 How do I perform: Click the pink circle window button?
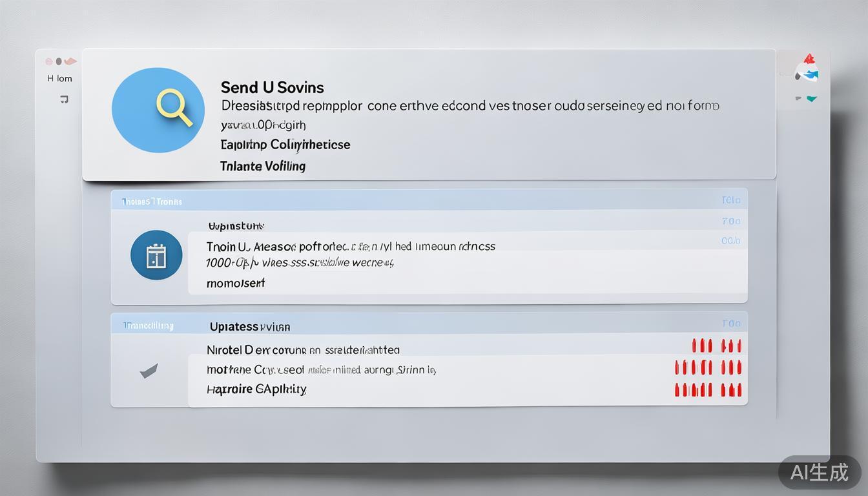pos(48,61)
